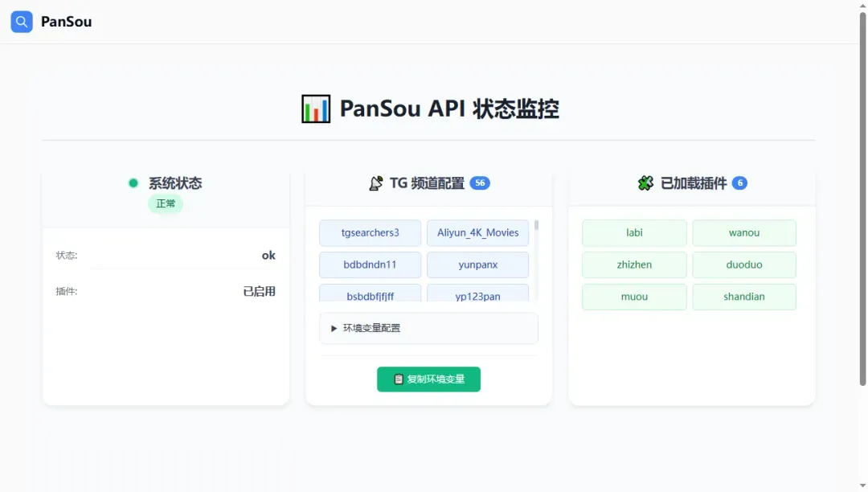Click the puzzle icon beside 已加载插件

tap(645, 182)
